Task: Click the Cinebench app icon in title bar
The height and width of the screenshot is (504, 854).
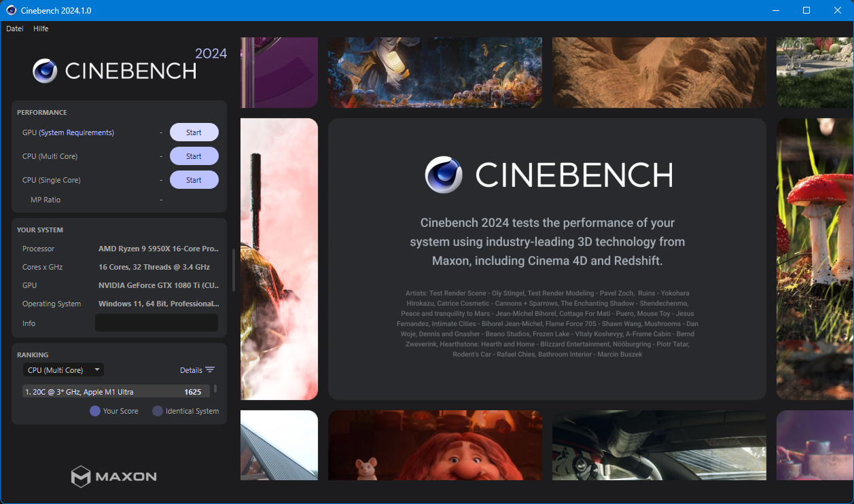Action: pyautogui.click(x=12, y=10)
